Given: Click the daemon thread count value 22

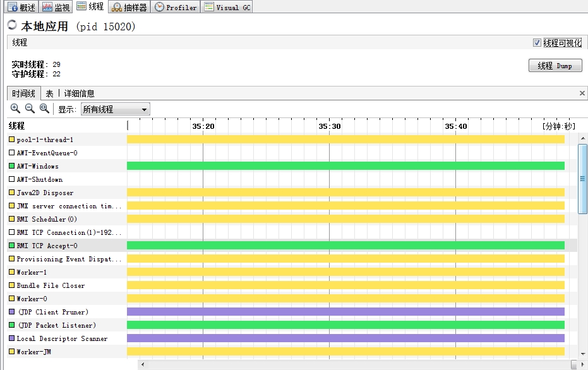Looking at the screenshot, I should click(x=56, y=74).
